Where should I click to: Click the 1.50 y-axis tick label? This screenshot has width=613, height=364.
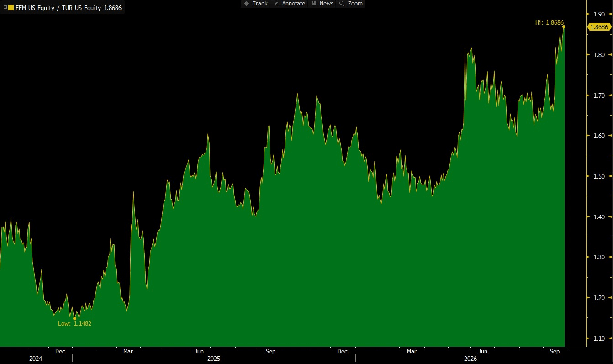pyautogui.click(x=599, y=176)
